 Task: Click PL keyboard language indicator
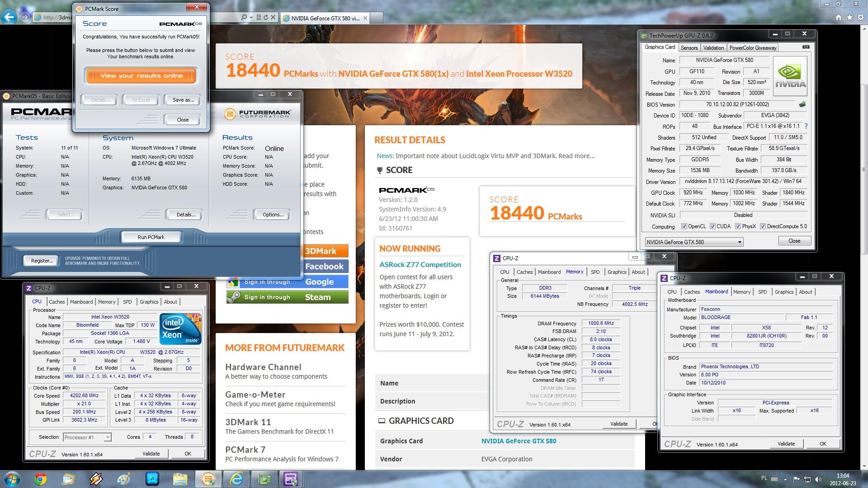click(764, 478)
